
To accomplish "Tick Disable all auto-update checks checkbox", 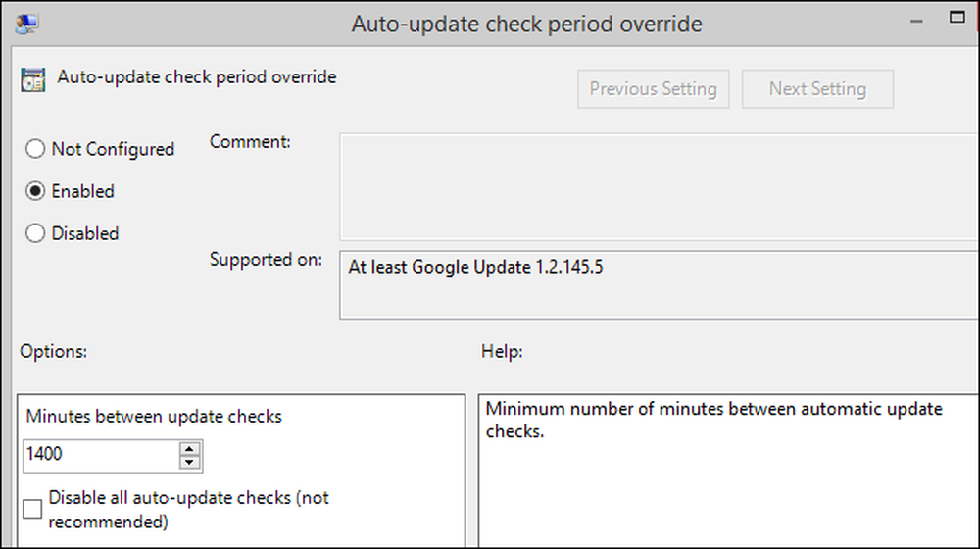I will tap(32, 509).
